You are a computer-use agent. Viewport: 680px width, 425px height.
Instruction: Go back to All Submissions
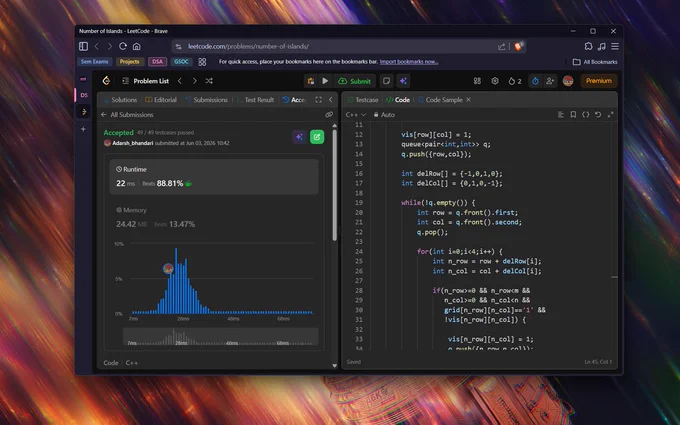pos(127,114)
